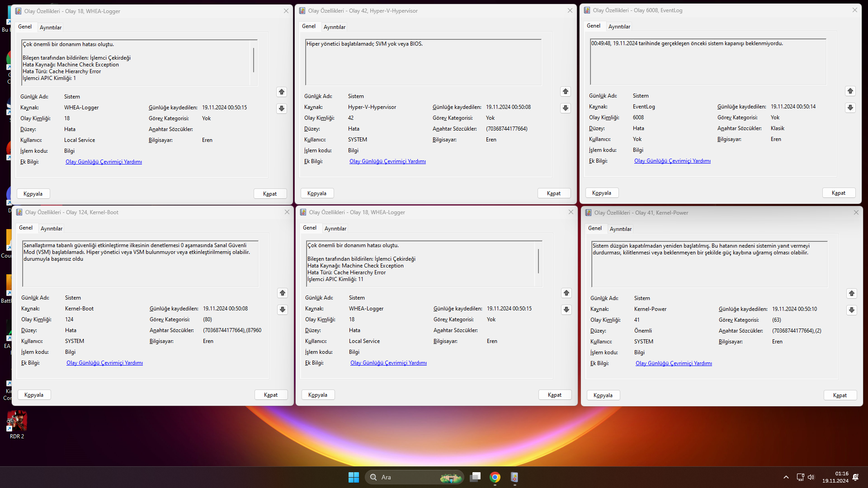Open Task View on taskbar
868x488 pixels.
[x=475, y=477]
